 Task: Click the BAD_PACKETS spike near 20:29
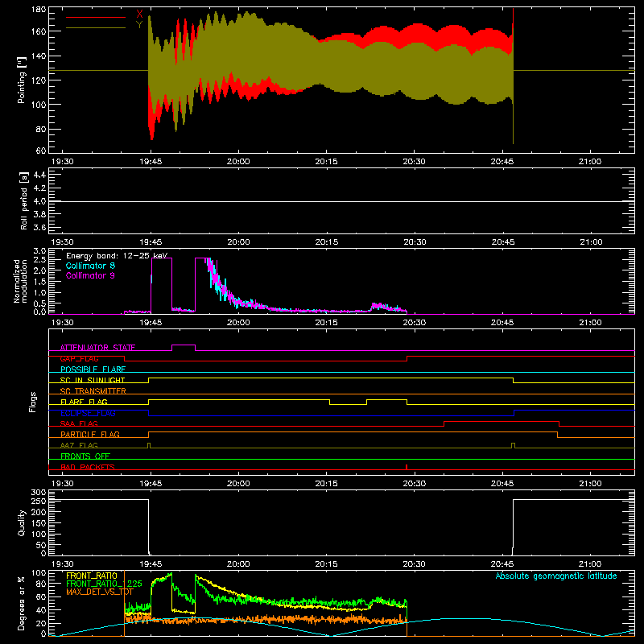(x=407, y=467)
